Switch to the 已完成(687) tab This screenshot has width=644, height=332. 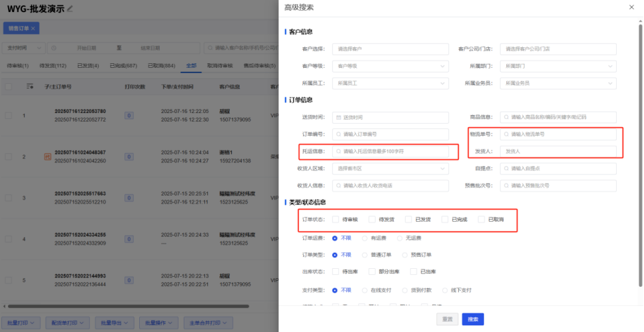tap(123, 66)
